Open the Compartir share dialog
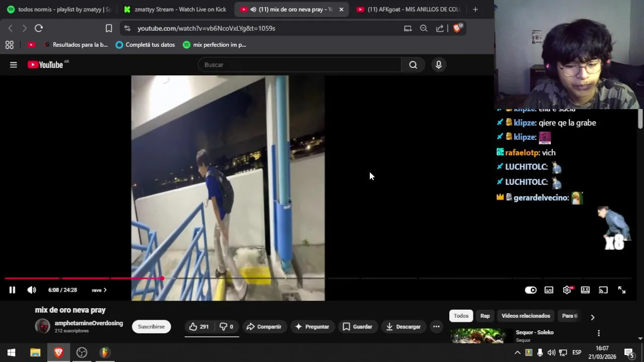The height and width of the screenshot is (362, 644). [x=264, y=327]
